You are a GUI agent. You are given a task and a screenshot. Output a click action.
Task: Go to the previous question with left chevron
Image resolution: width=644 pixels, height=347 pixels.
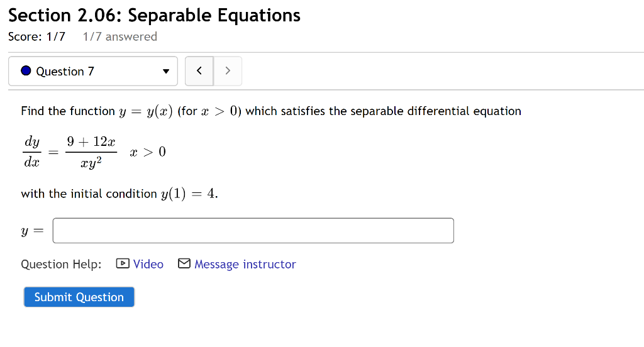(x=199, y=71)
